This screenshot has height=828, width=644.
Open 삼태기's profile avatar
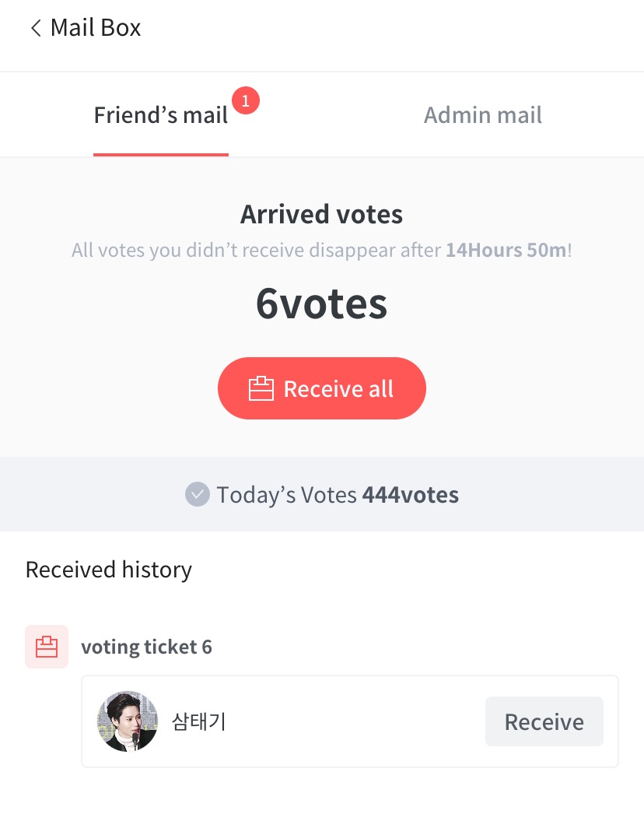128,721
